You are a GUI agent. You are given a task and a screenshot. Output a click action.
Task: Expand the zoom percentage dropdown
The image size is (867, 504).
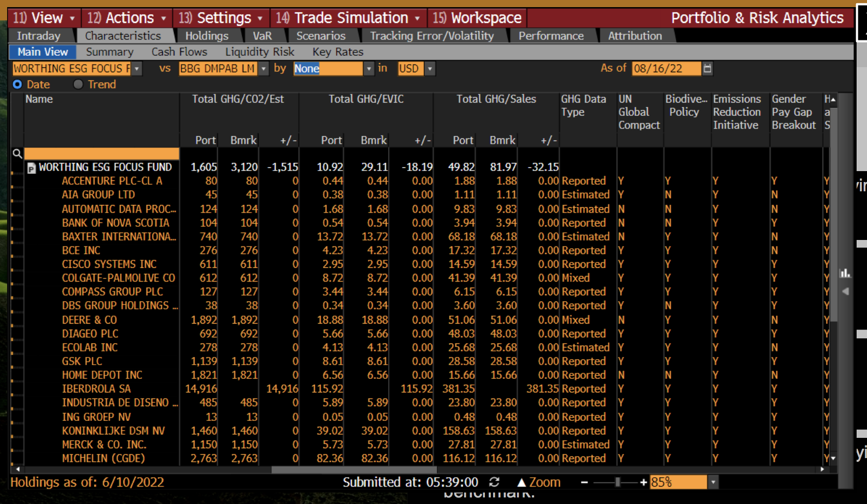[x=712, y=482]
